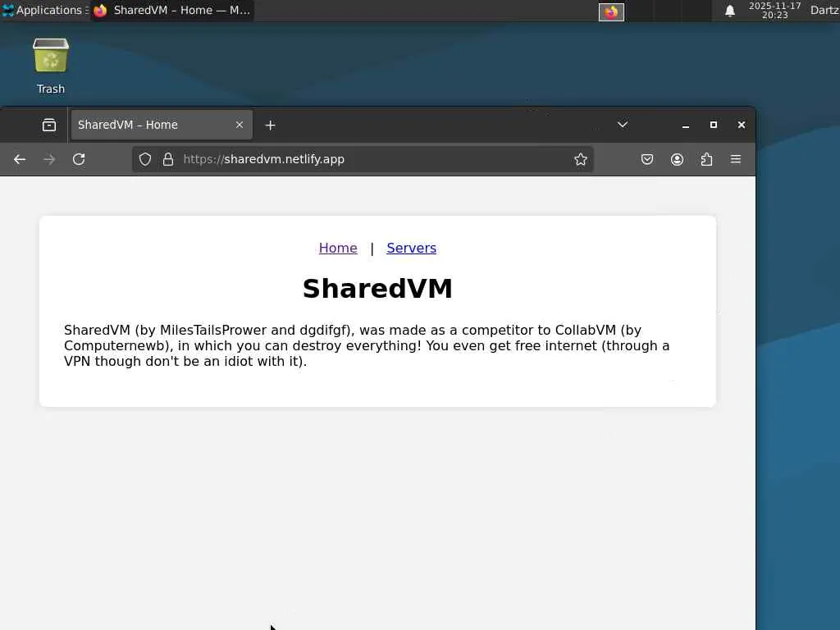Open the Firefox hamburger application menu
Viewport: 840px width, 630px height.
[x=736, y=159]
